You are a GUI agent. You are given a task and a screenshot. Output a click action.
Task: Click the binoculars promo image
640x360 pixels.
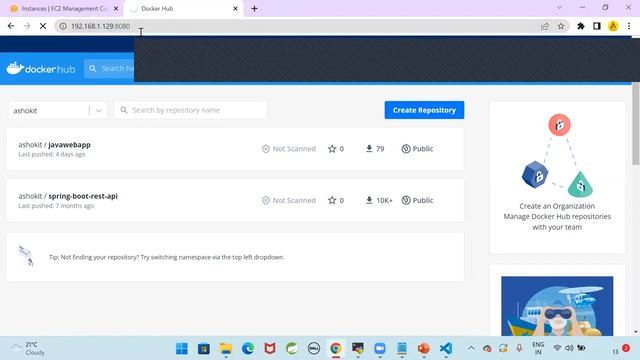[557, 306]
